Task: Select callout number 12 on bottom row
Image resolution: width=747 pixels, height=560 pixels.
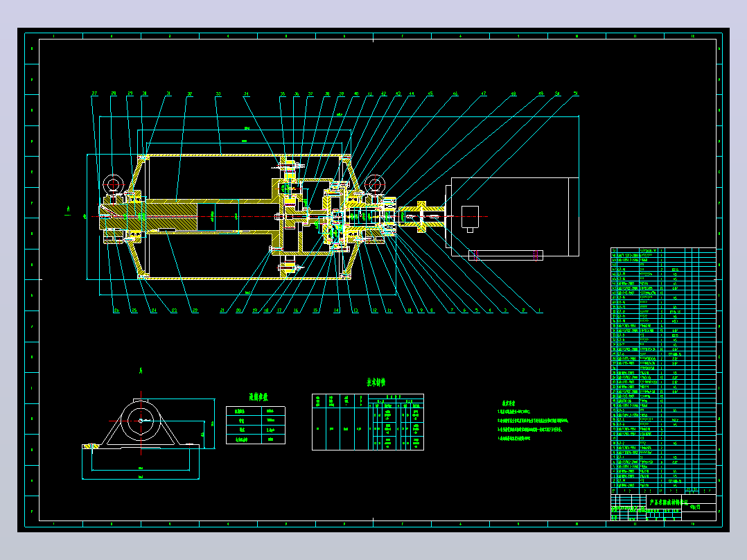Action: coord(374,310)
